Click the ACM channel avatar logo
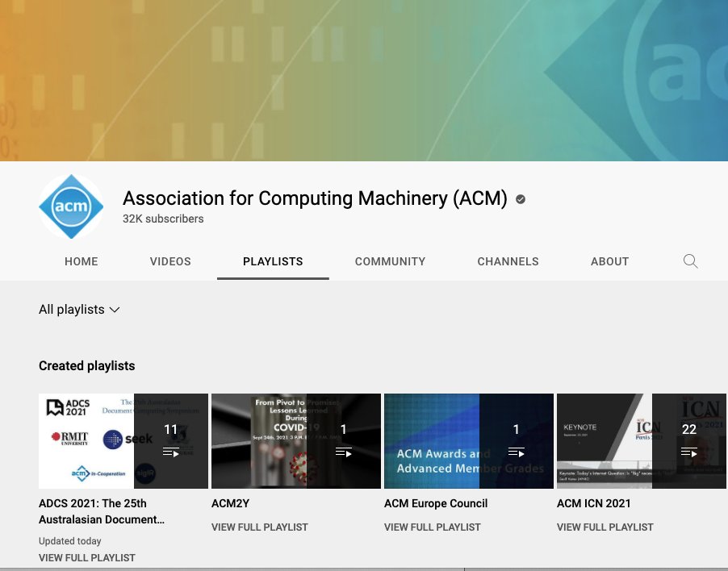Screen dimensions: 728x571 (x=71, y=206)
